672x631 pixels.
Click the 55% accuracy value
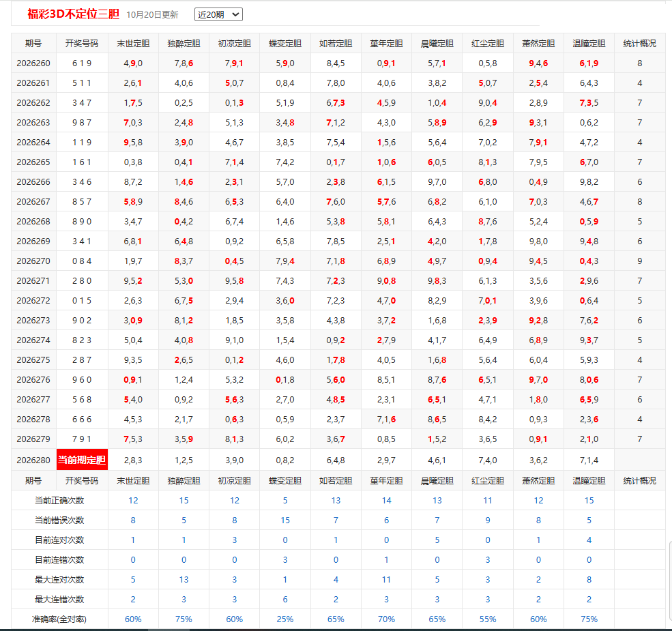pyautogui.click(x=488, y=619)
